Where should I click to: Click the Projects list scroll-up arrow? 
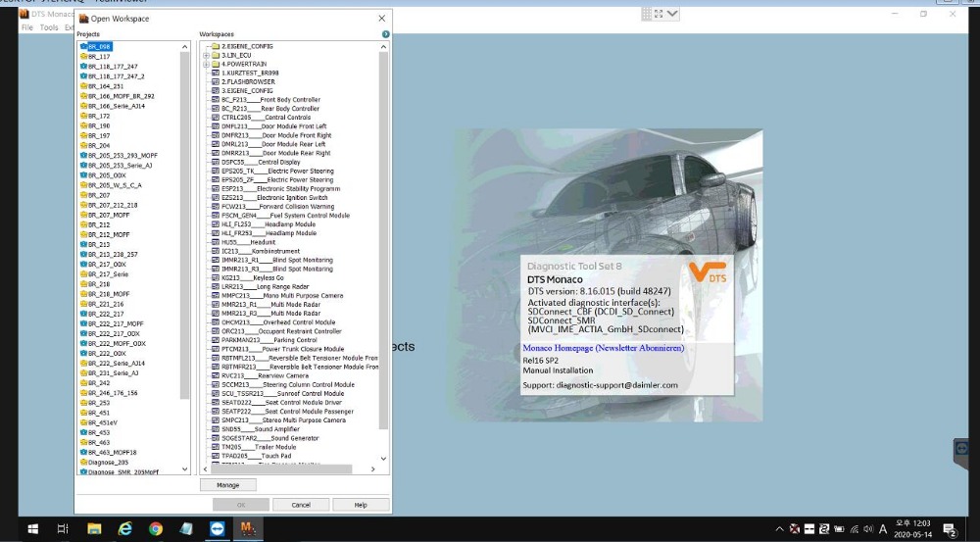[x=184, y=47]
